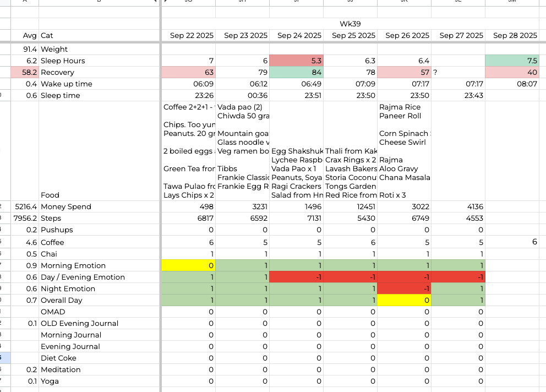
Task: Select the 7956.2 average steps cell
Action: [25, 218]
